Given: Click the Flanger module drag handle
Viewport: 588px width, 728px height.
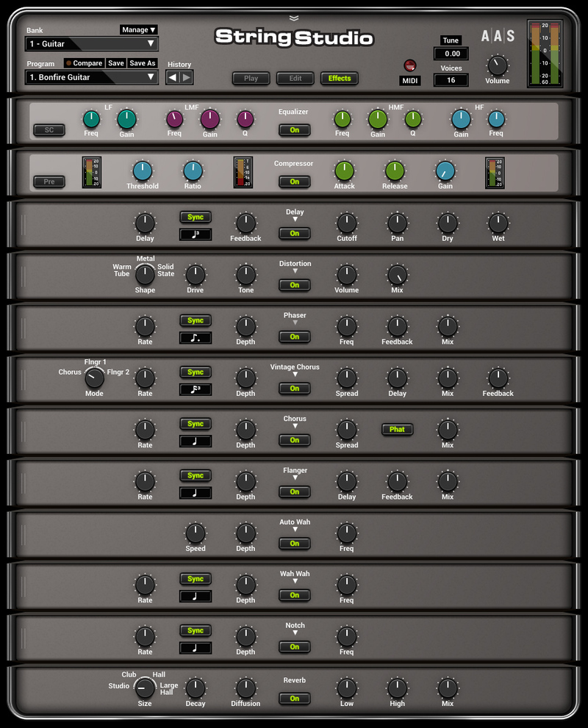Looking at the screenshot, I should [x=24, y=483].
